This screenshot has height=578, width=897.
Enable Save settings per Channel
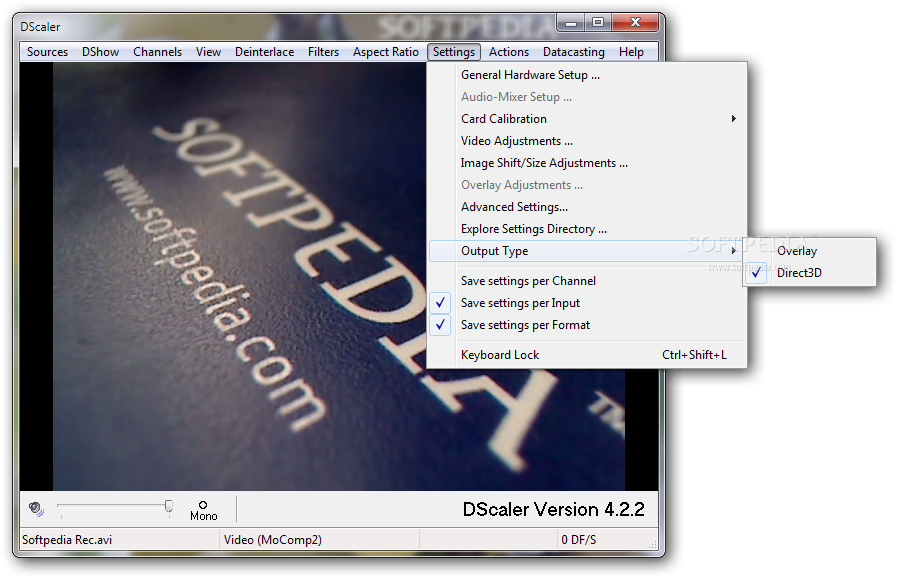click(587, 281)
